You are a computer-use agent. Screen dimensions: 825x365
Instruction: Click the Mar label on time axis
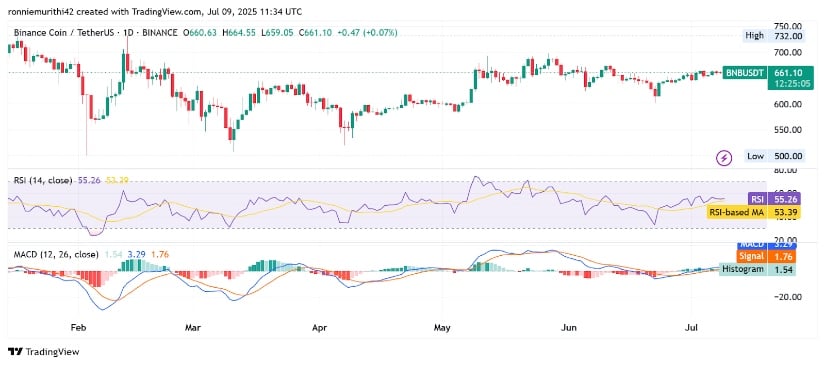pos(193,329)
